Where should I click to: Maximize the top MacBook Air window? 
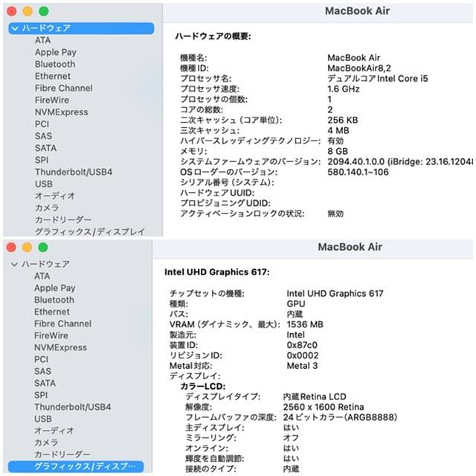pos(44,12)
